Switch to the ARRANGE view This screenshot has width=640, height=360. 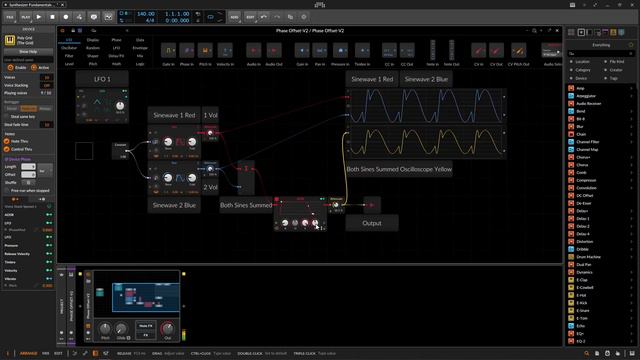(28, 353)
